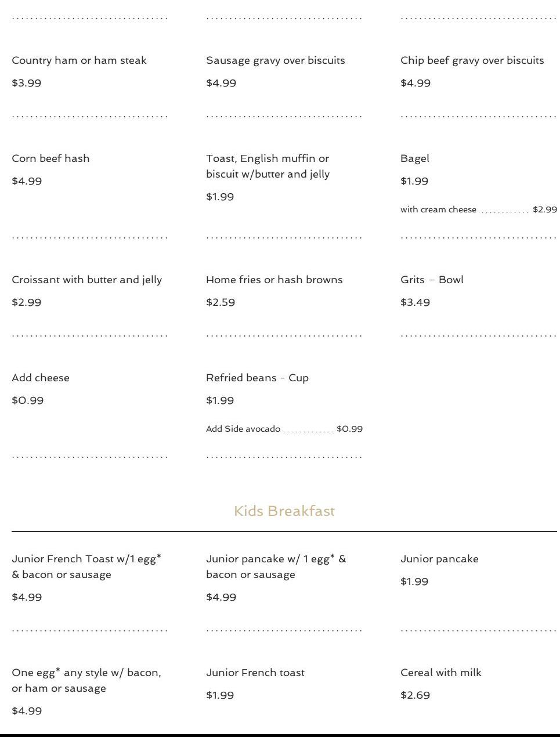The image size is (560, 737).
Task: Click the Corn beef hash item
Action: click(x=50, y=158)
